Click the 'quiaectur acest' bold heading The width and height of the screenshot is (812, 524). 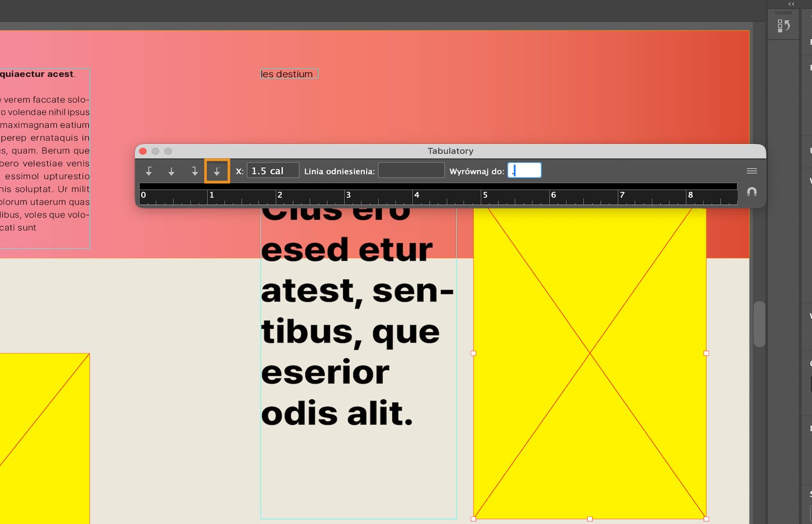click(37, 74)
